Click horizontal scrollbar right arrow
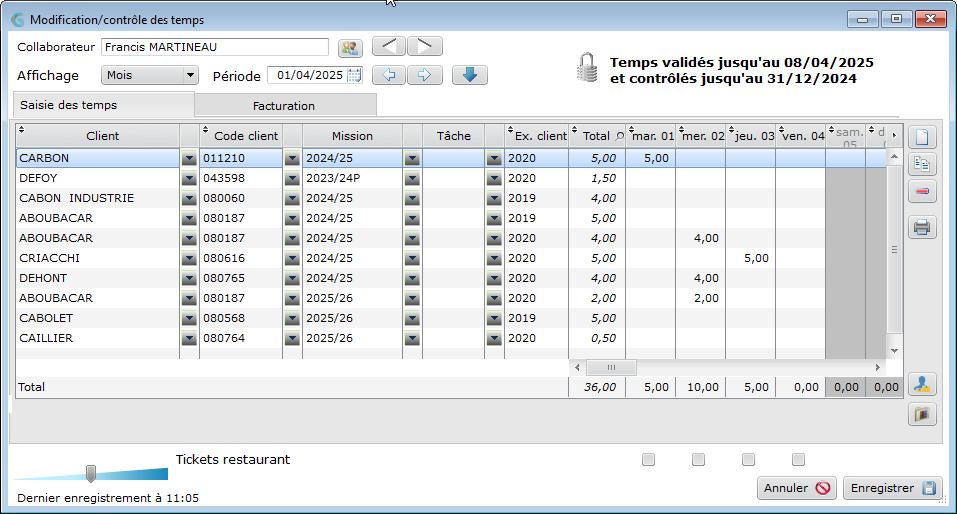 [x=878, y=367]
